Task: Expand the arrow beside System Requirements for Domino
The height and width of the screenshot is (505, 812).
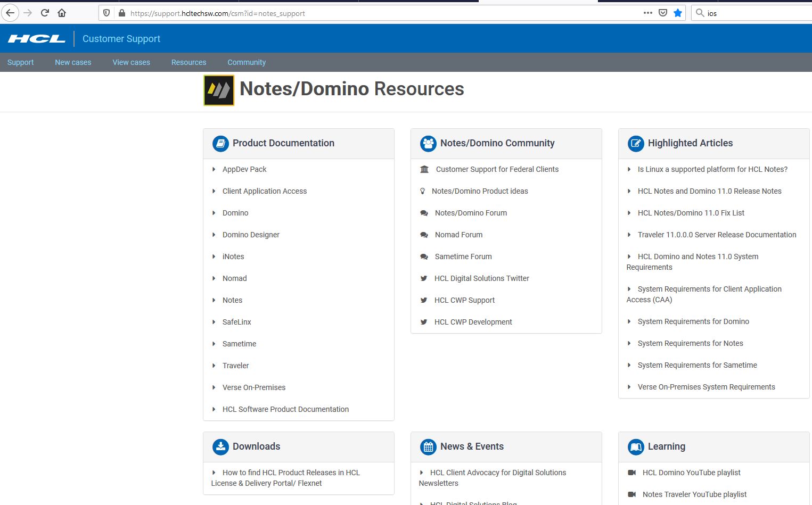Action: tap(629, 321)
